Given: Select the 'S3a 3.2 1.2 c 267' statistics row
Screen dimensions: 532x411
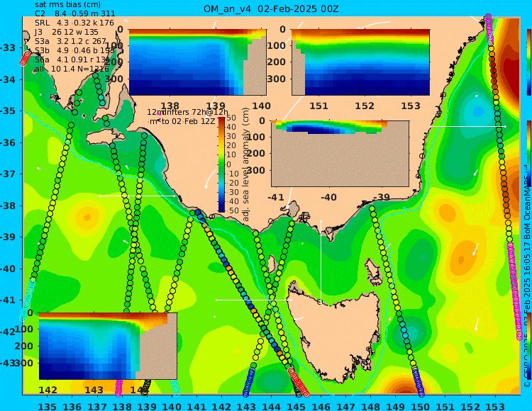Looking at the screenshot, I should (70, 41).
